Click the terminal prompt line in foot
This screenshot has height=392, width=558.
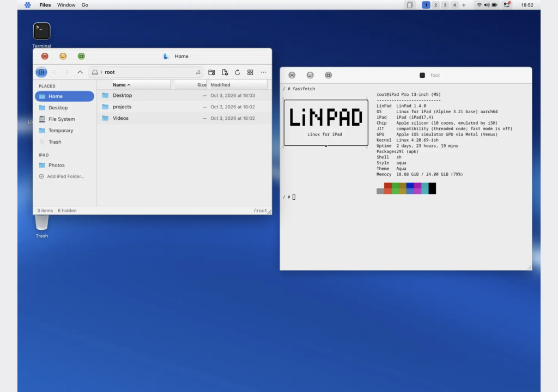pyautogui.click(x=289, y=197)
